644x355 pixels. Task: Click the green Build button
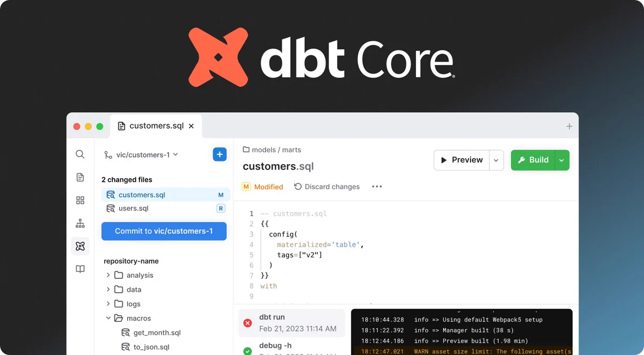(533, 160)
